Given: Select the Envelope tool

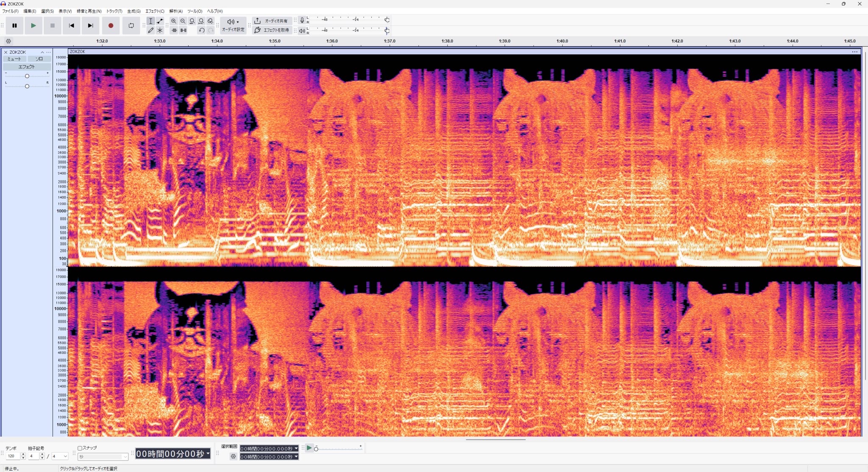Looking at the screenshot, I should [x=160, y=21].
